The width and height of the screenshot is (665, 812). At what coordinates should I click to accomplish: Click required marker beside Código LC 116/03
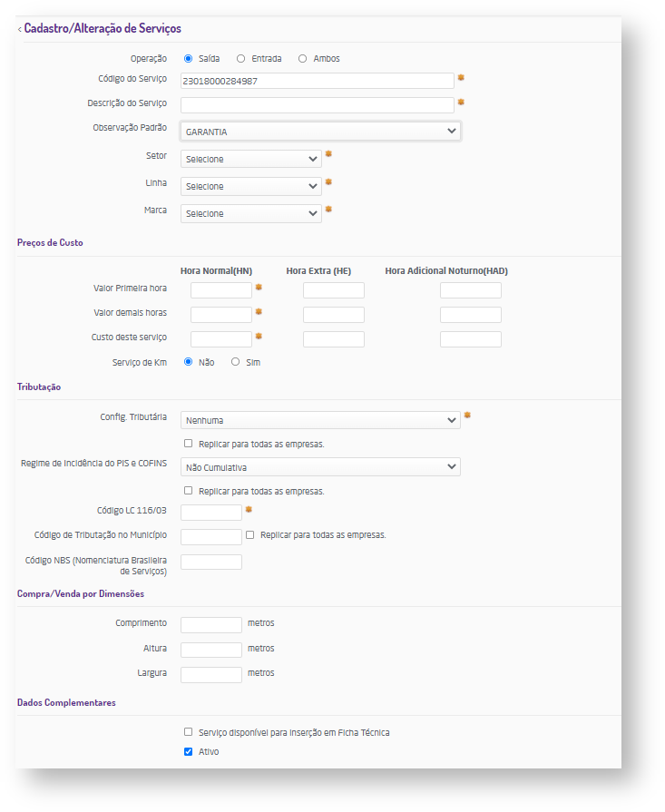tap(249, 510)
